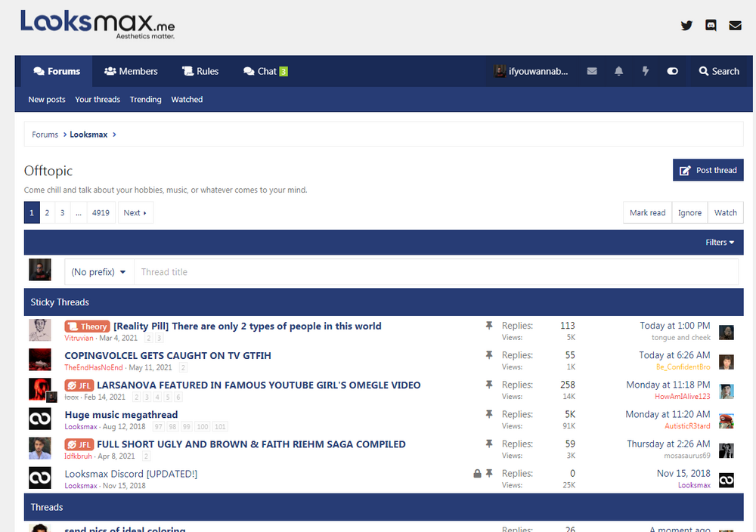Open the inbox envelope icon in navbar

(592, 71)
